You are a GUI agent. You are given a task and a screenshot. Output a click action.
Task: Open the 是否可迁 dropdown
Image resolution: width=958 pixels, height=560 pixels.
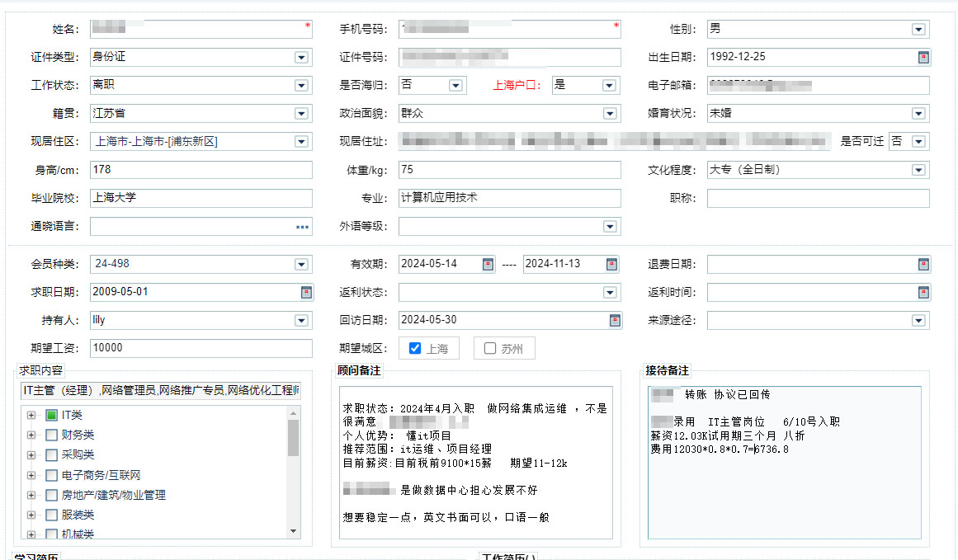pos(918,142)
